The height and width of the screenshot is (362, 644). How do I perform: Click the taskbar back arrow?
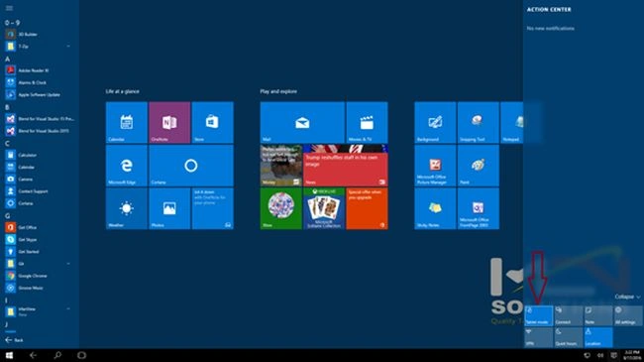[x=34, y=355]
